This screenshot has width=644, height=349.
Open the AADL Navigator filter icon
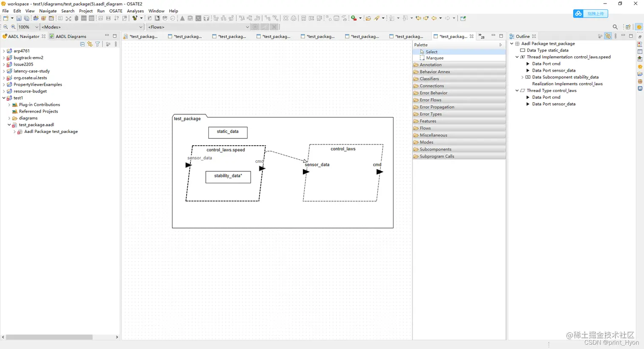[98, 44]
